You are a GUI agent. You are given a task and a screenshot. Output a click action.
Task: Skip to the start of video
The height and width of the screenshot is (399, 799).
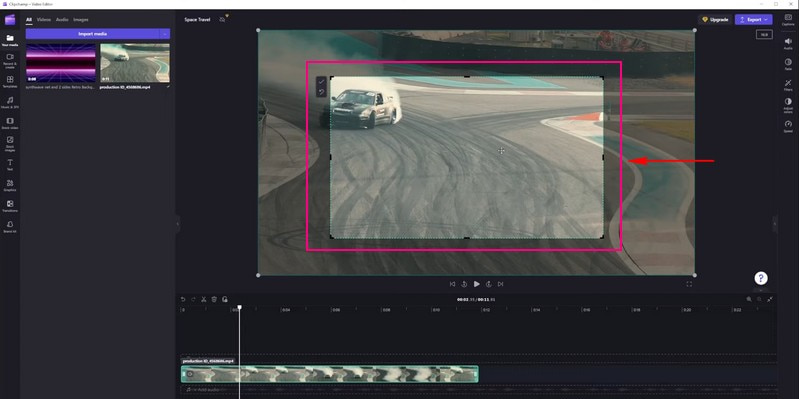point(452,284)
